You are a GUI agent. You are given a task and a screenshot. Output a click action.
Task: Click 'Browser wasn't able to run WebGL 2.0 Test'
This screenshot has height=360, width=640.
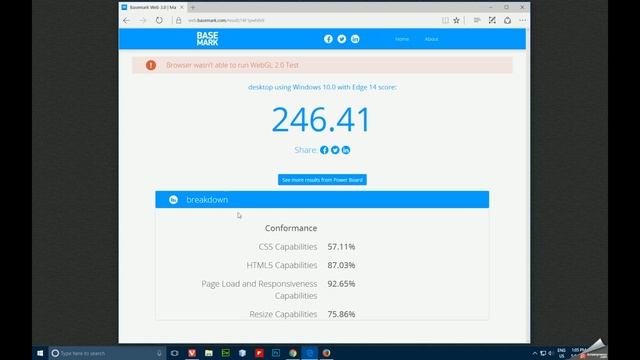tap(232, 65)
